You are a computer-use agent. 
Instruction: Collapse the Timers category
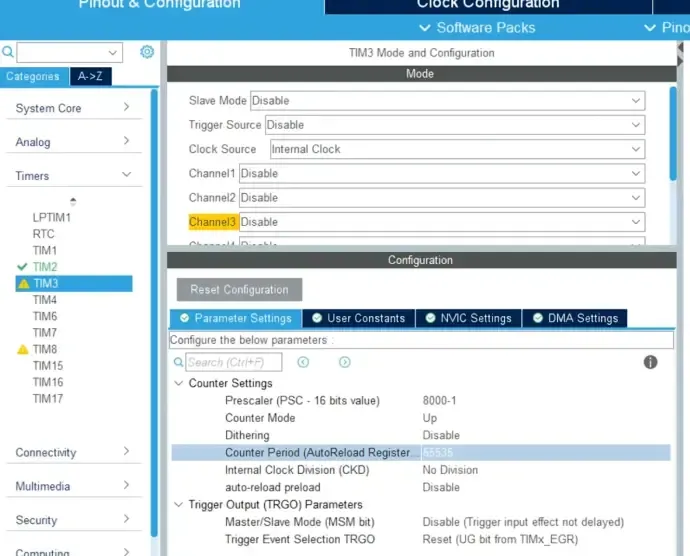pyautogui.click(x=126, y=175)
